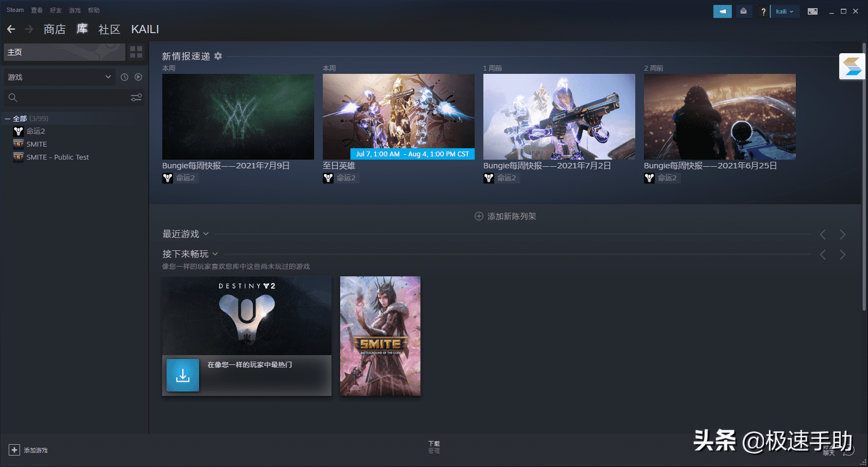The height and width of the screenshot is (467, 868).
Task: Open Bungie每周快报 2021年6月25日 title
Action: click(710, 166)
